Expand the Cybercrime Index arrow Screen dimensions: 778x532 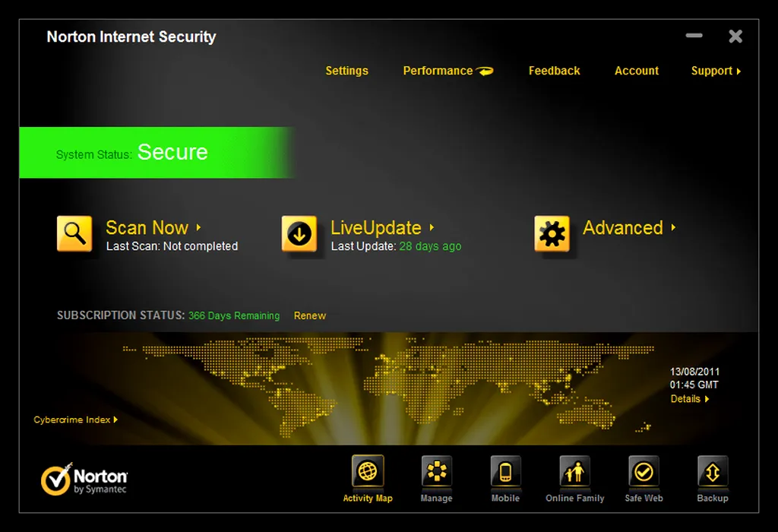(115, 420)
